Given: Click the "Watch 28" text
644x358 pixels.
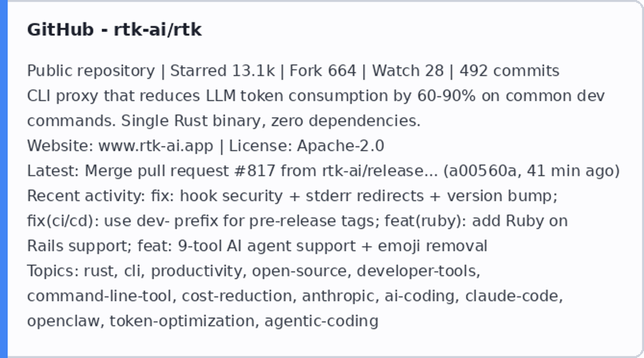Looking at the screenshot, I should [408, 71].
